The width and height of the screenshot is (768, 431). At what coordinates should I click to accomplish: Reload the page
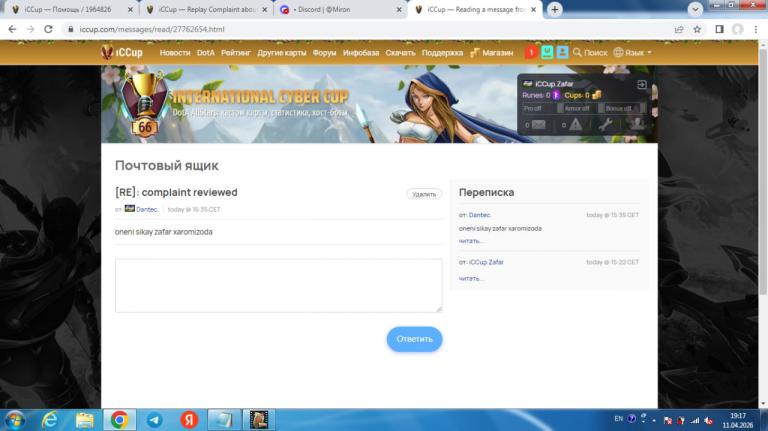[48, 29]
